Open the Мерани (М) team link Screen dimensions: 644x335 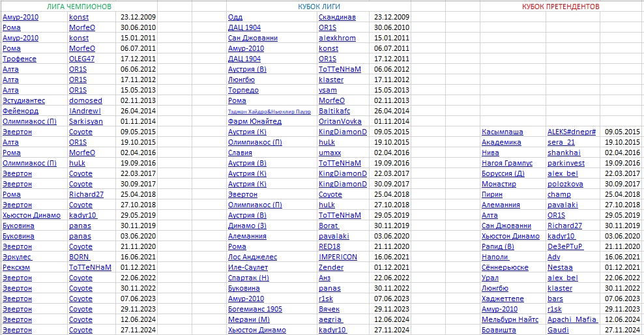(x=249, y=319)
